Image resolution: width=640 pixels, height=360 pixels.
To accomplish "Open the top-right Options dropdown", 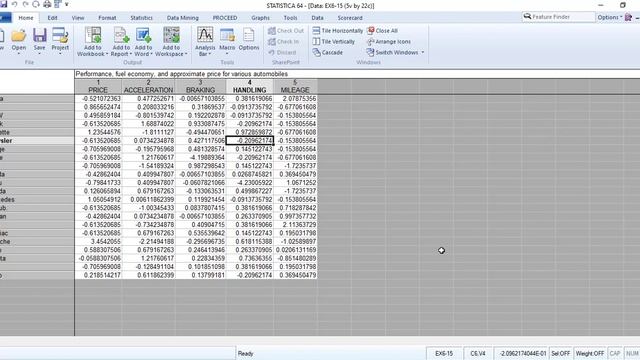I will (610, 17).
